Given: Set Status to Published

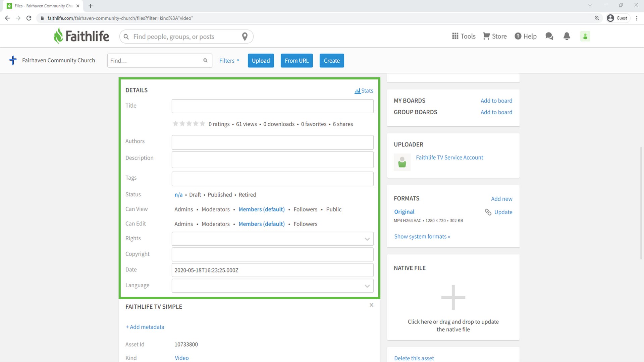Looking at the screenshot, I should click(220, 195).
